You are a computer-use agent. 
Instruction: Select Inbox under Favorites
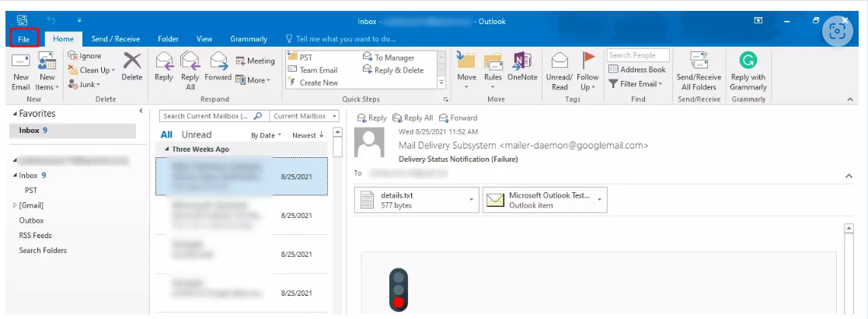72,131
